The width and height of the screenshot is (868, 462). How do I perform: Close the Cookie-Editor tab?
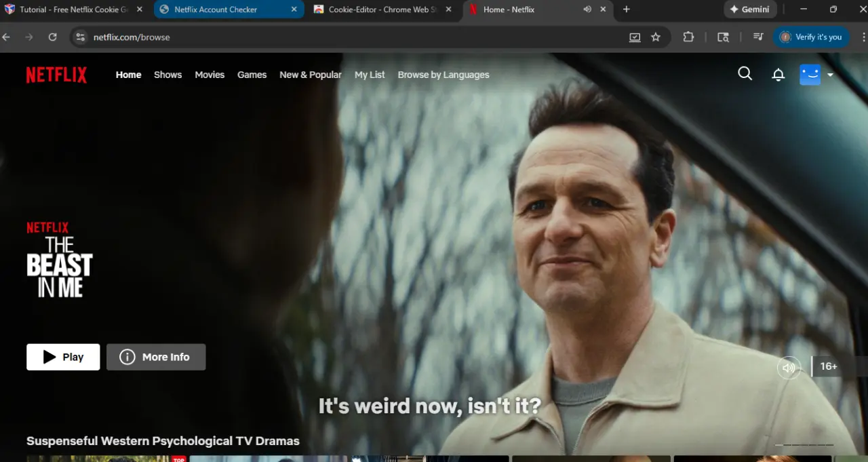[448, 9]
